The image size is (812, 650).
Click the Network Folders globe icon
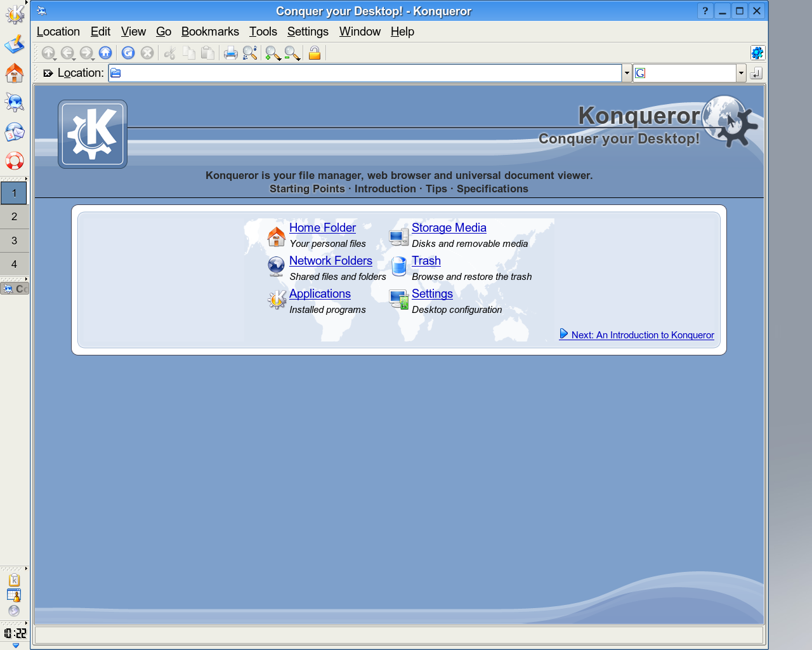pyautogui.click(x=277, y=267)
